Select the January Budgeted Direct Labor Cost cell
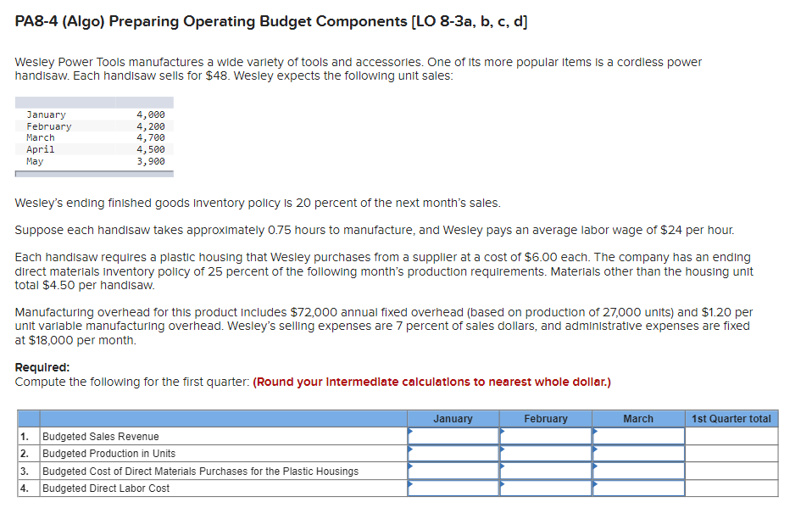This screenshot has width=812, height=508. [x=453, y=488]
